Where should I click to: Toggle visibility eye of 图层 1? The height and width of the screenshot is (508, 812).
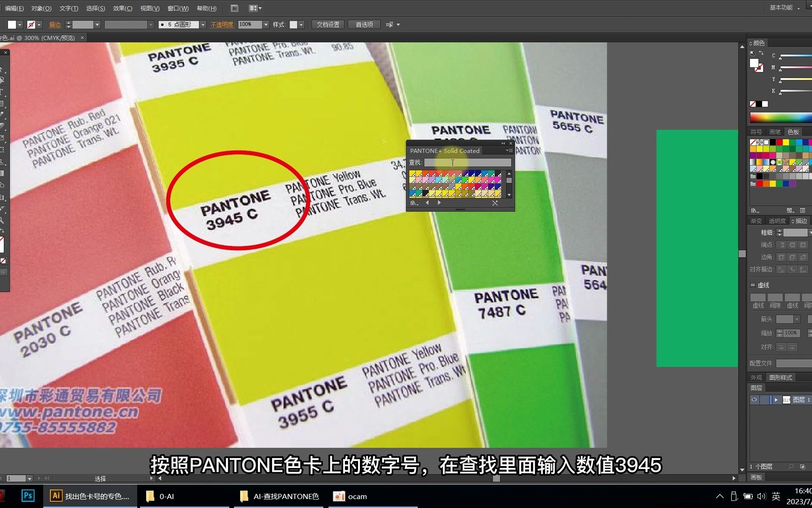[x=754, y=400]
